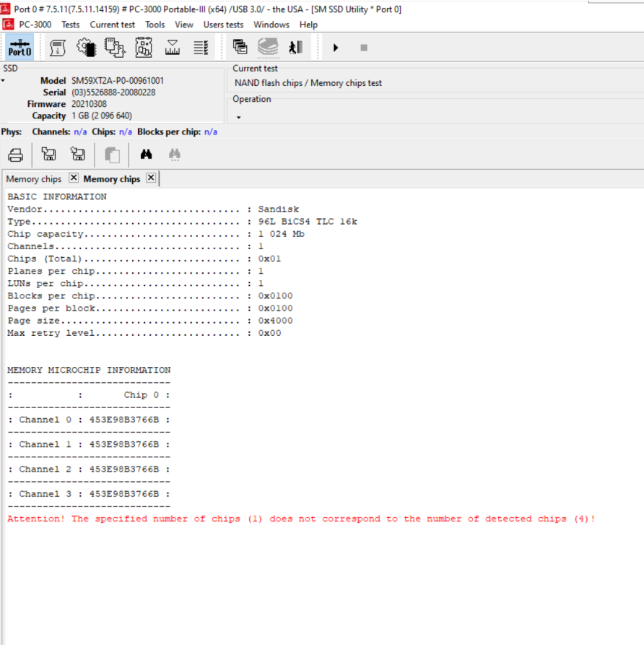Open the drive info scroll icon
The image size is (644, 645).
58,47
